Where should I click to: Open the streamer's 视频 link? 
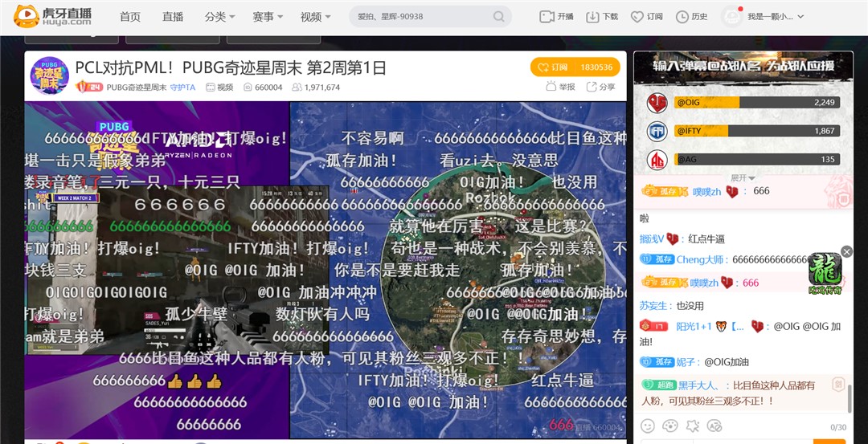point(219,88)
